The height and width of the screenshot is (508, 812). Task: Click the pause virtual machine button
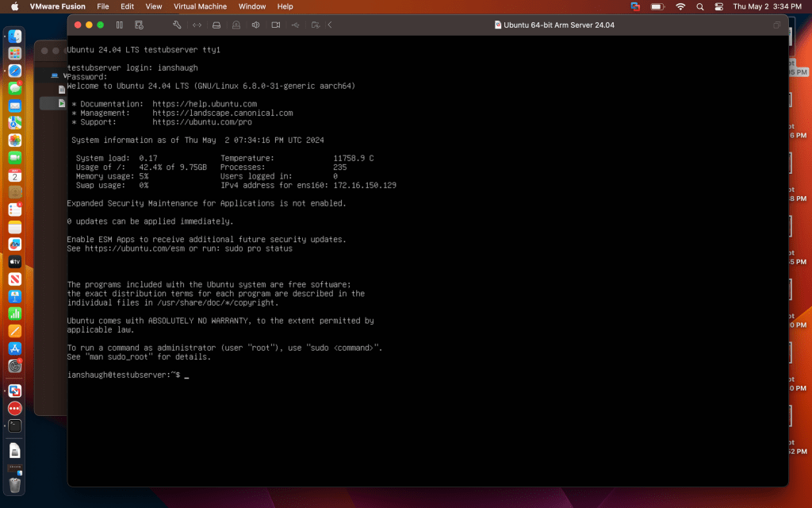pyautogui.click(x=120, y=25)
